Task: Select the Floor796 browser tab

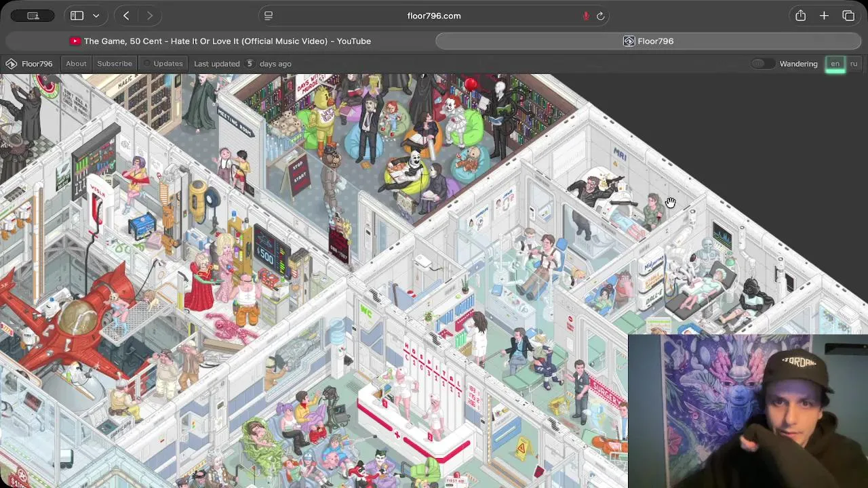Action: [649, 41]
